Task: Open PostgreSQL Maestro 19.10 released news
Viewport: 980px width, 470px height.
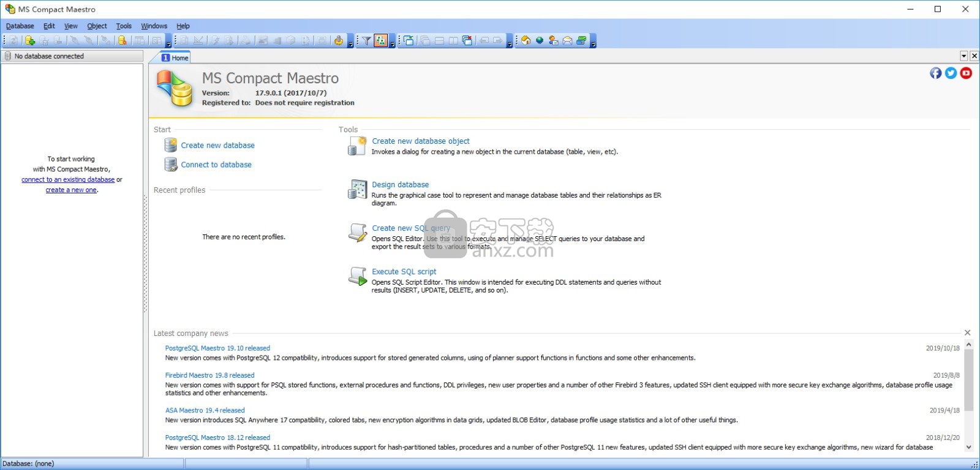Action: pyautogui.click(x=217, y=348)
